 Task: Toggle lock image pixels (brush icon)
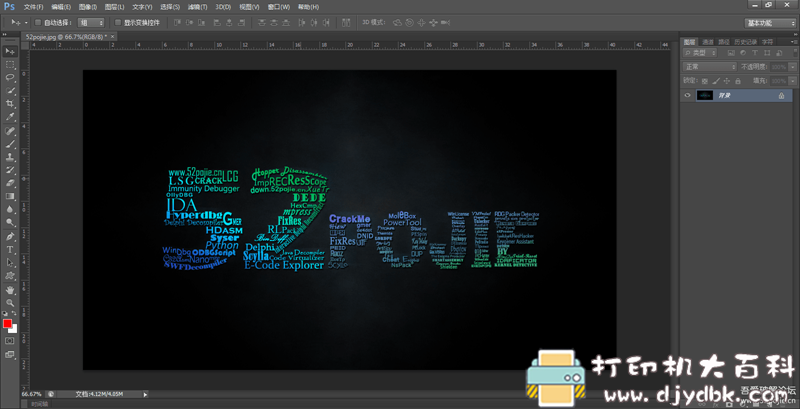click(716, 81)
